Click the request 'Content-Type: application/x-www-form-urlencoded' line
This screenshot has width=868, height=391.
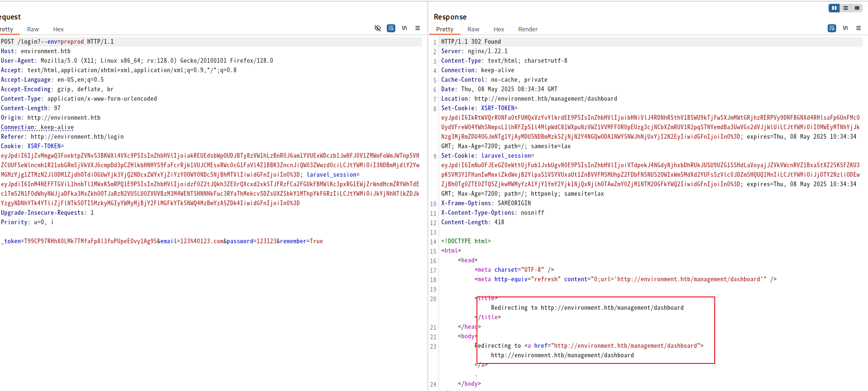[x=79, y=99]
